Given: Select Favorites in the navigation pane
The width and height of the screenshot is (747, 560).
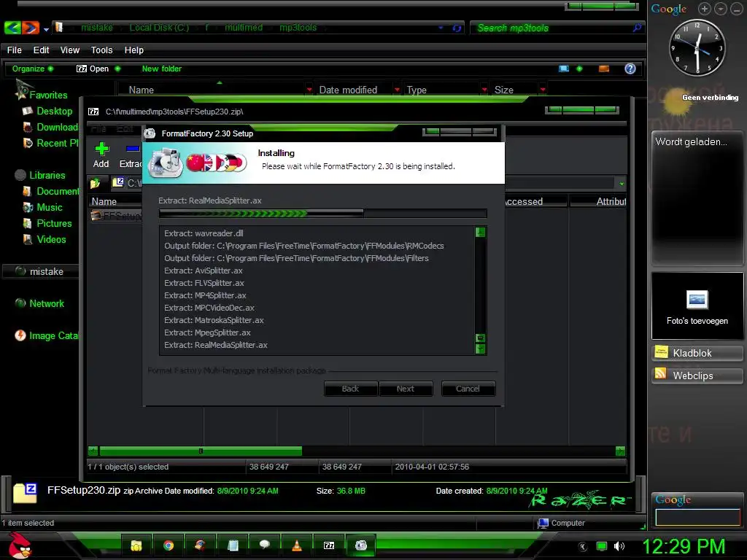Looking at the screenshot, I should pos(47,95).
